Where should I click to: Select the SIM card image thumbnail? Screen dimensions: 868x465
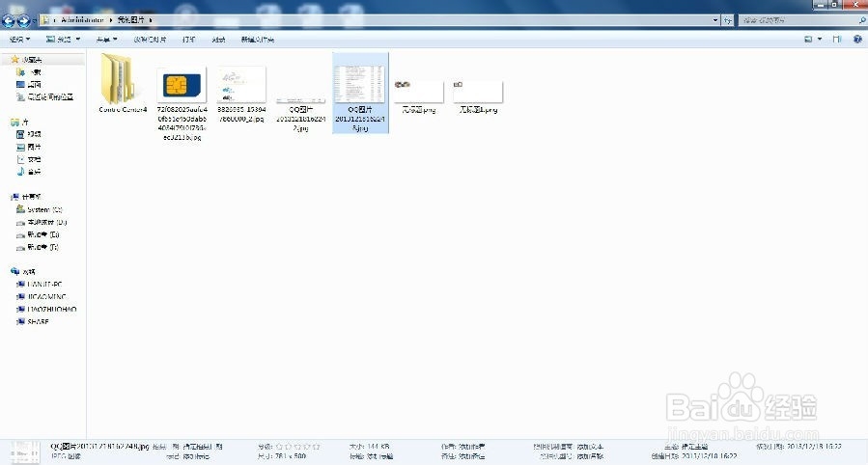(182, 85)
